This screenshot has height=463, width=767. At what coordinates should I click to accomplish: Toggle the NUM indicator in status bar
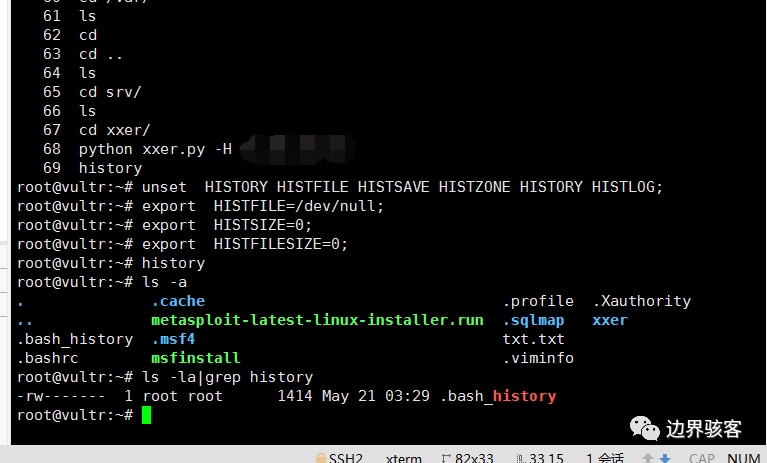[743, 458]
